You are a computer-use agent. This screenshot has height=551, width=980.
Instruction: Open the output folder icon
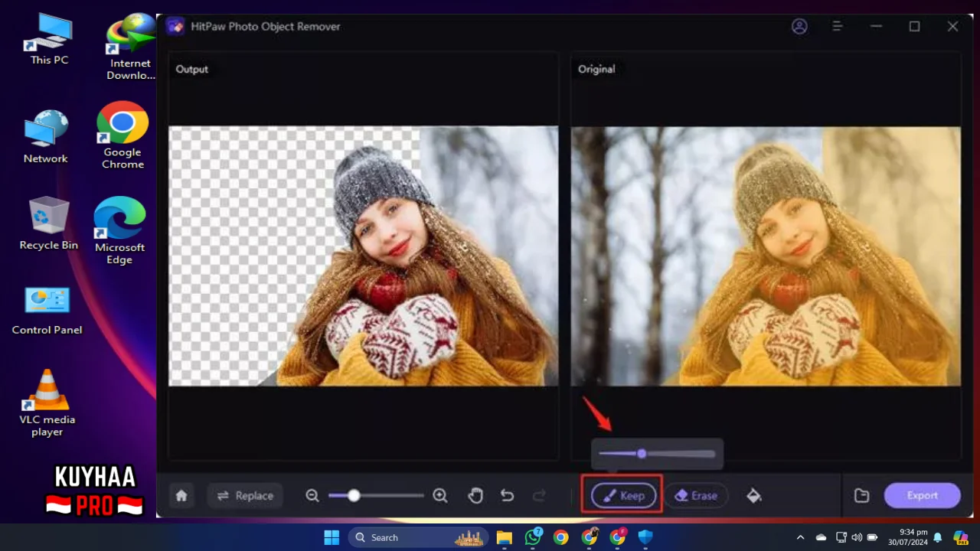click(861, 495)
